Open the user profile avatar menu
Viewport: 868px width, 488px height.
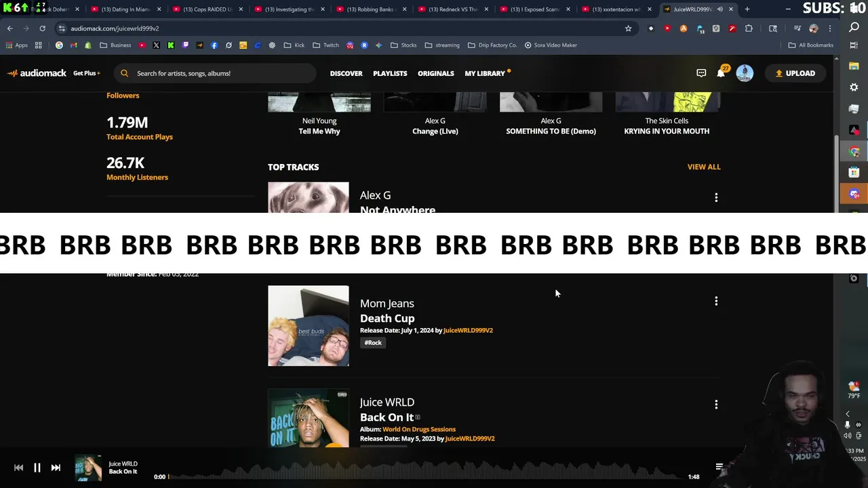(x=745, y=73)
